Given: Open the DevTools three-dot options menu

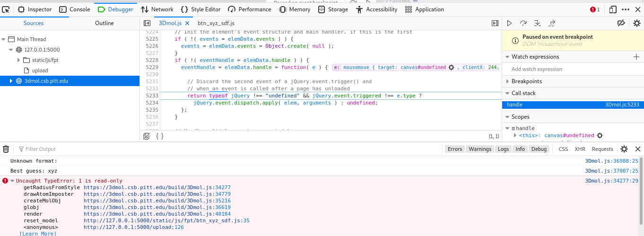Looking at the screenshot, I should pos(626,9).
